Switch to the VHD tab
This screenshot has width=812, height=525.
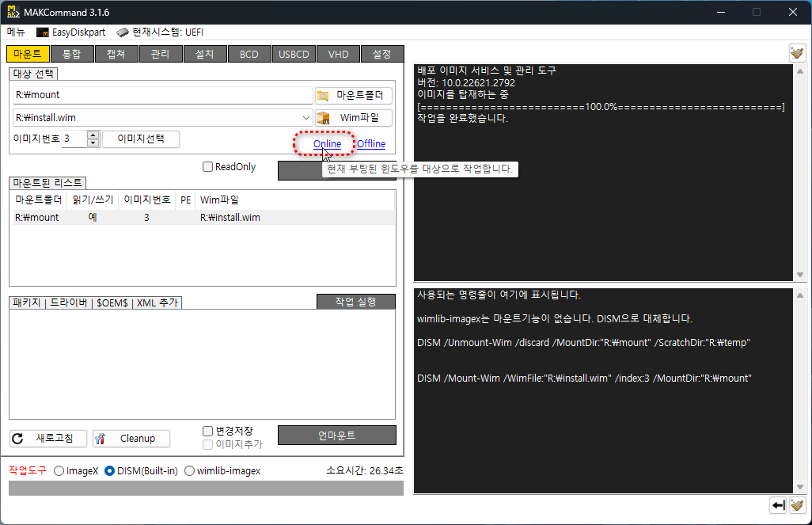(x=338, y=54)
